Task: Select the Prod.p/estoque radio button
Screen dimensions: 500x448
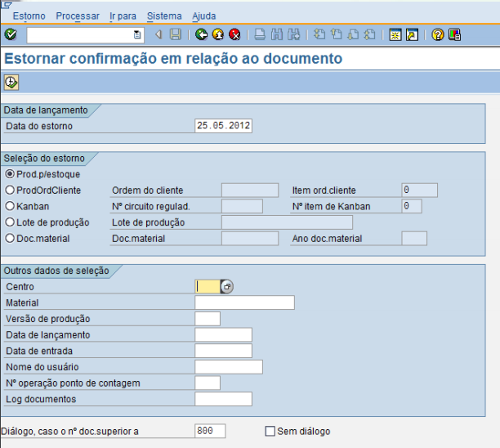Action: click(x=10, y=174)
